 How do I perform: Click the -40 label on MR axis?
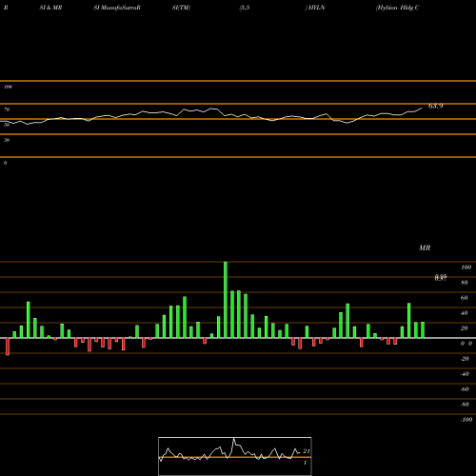click(x=465, y=374)
